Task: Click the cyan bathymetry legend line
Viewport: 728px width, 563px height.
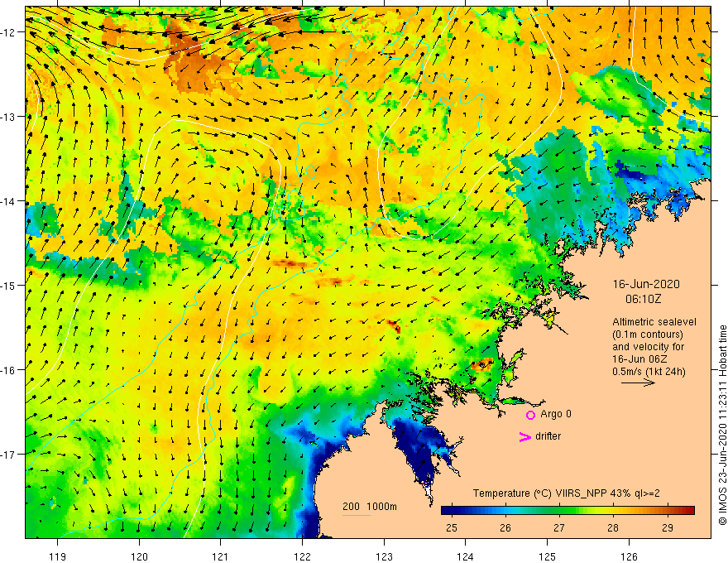Action: pos(356,515)
